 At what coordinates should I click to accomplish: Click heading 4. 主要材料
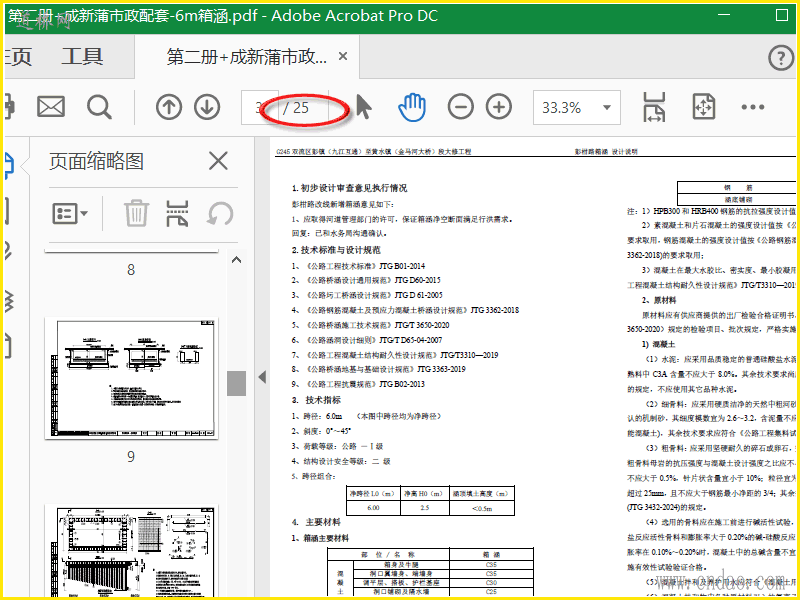point(316,522)
